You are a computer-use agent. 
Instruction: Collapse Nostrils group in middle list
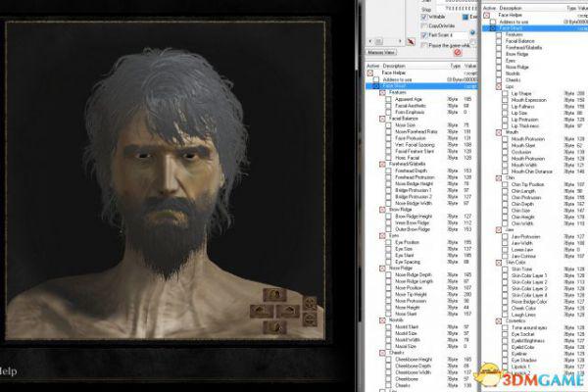coord(382,320)
